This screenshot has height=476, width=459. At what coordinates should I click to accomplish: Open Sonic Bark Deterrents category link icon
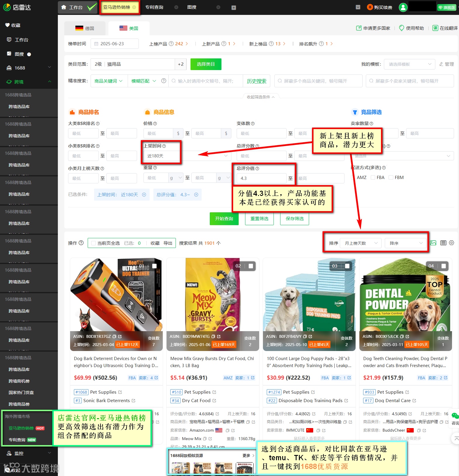coord(134,401)
